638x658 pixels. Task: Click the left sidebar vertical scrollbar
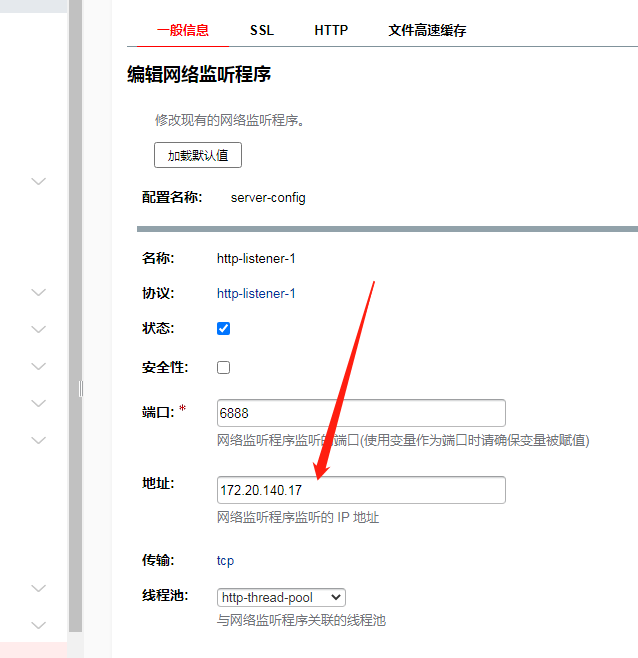pyautogui.click(x=75, y=300)
